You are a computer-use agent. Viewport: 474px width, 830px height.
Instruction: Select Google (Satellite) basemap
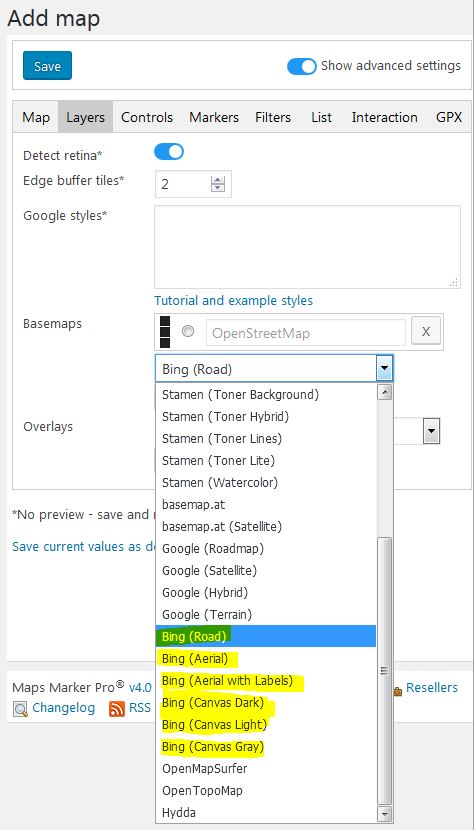coord(266,571)
